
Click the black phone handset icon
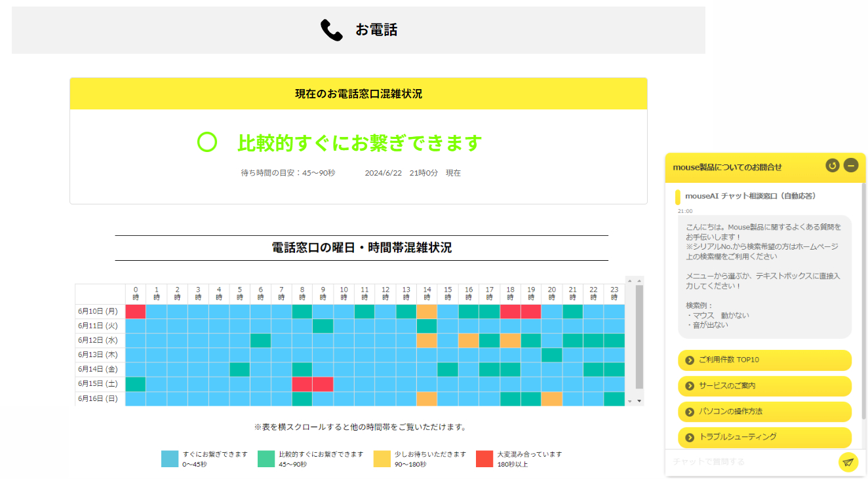click(x=332, y=30)
